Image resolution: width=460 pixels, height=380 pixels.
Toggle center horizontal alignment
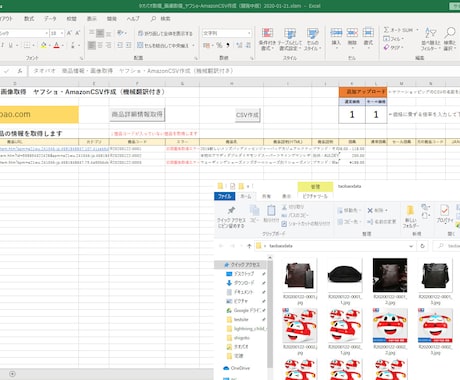pyautogui.click(x=100, y=45)
